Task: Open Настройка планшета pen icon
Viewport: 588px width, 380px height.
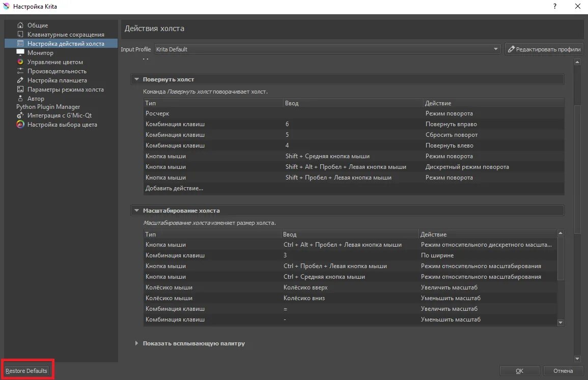Action: (x=20, y=80)
